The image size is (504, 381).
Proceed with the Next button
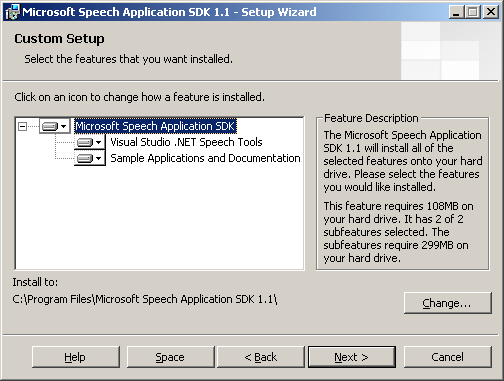[352, 357]
